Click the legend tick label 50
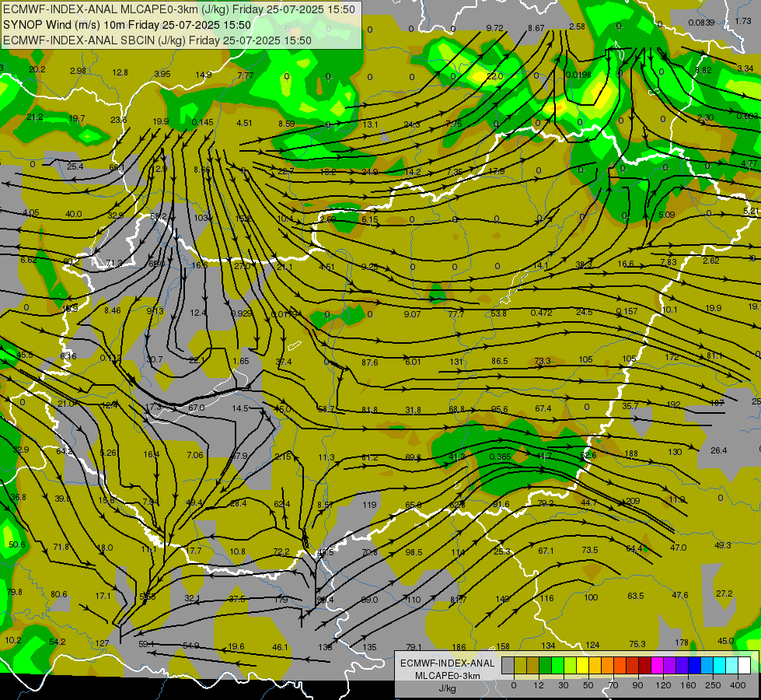Image resolution: width=761 pixels, height=700 pixels. [588, 685]
